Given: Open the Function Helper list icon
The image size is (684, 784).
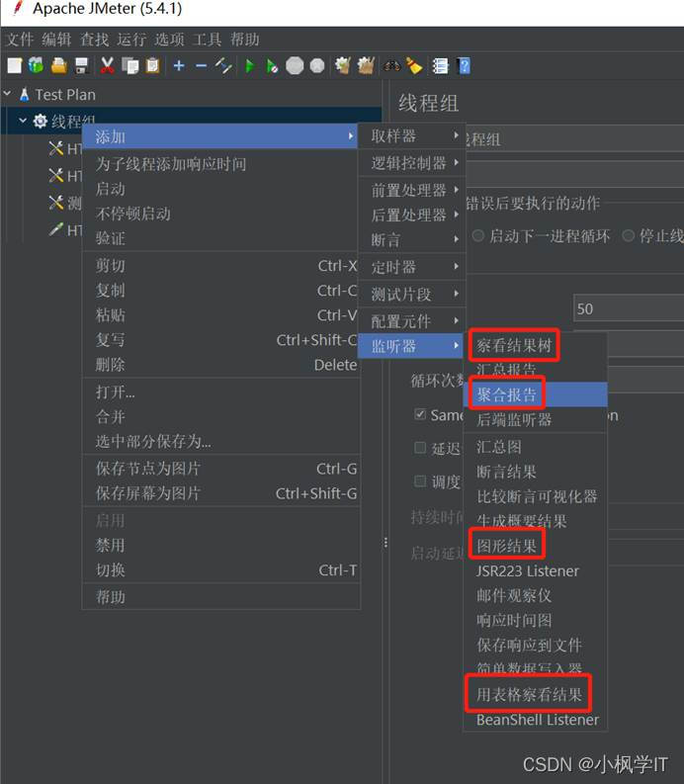Looking at the screenshot, I should (440, 65).
